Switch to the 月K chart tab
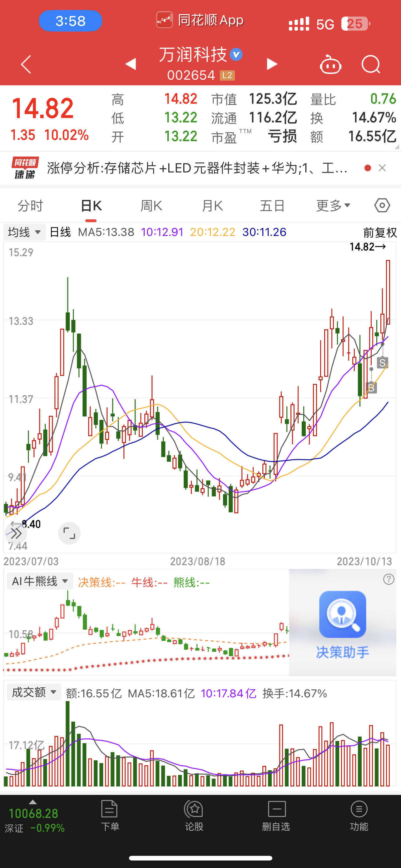This screenshot has height=868, width=401. click(212, 206)
